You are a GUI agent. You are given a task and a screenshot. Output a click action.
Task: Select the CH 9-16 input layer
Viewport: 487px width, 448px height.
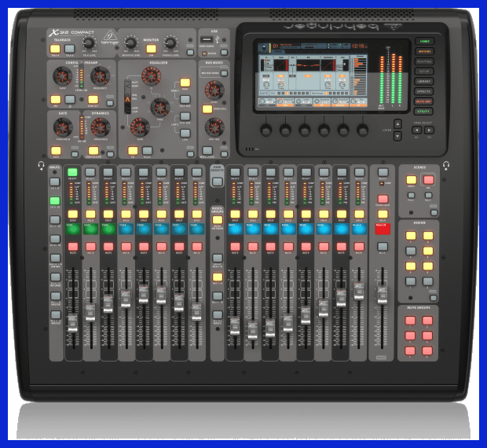click(55, 200)
